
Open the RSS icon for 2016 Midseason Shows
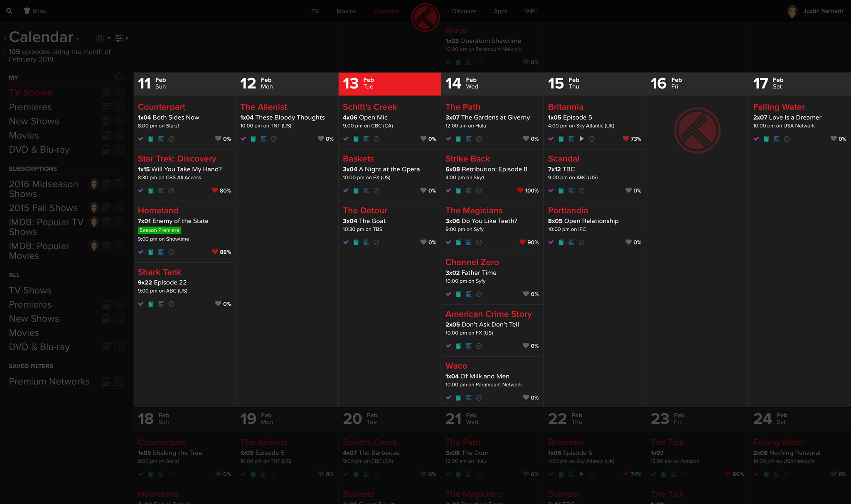[x=119, y=184]
